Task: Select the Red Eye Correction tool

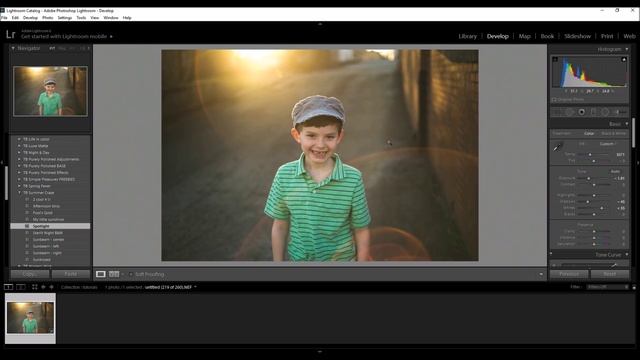Action: pos(582,112)
